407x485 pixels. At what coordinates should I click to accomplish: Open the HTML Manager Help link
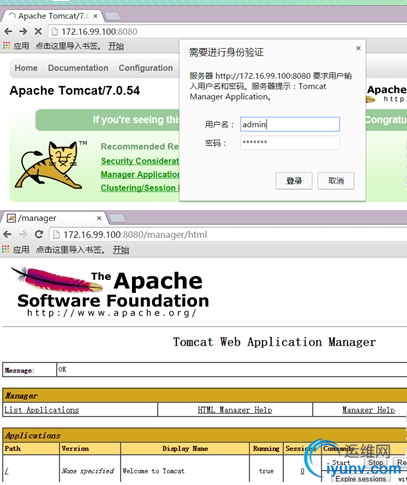click(235, 410)
